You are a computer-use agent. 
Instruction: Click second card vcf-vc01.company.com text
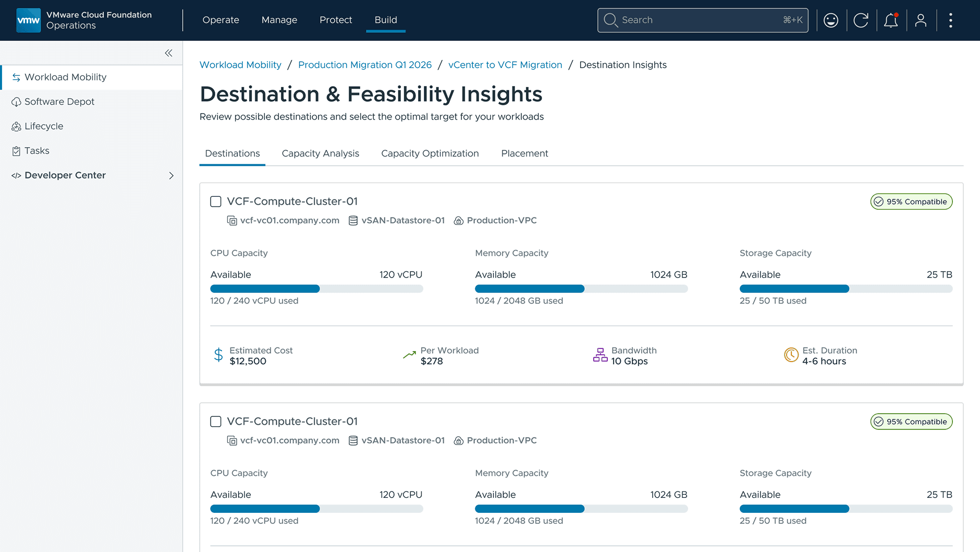[290, 441]
